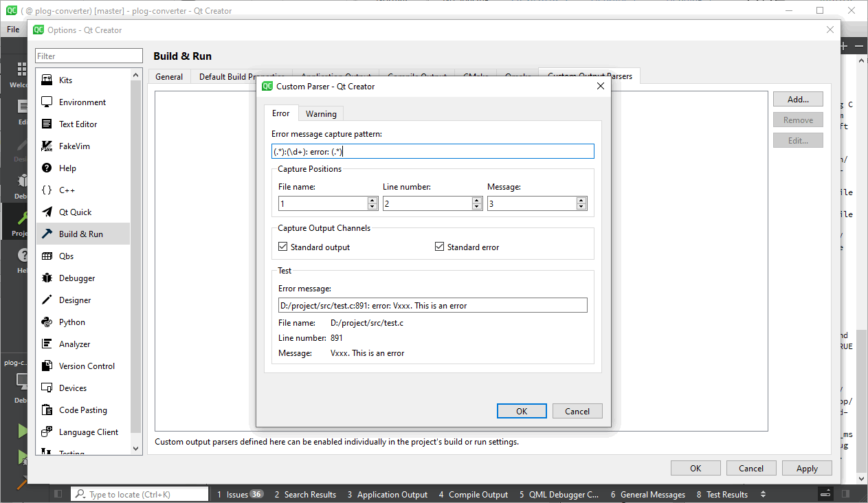Open the General Messages pane
Image resolution: width=868 pixels, height=503 pixels.
(x=648, y=494)
